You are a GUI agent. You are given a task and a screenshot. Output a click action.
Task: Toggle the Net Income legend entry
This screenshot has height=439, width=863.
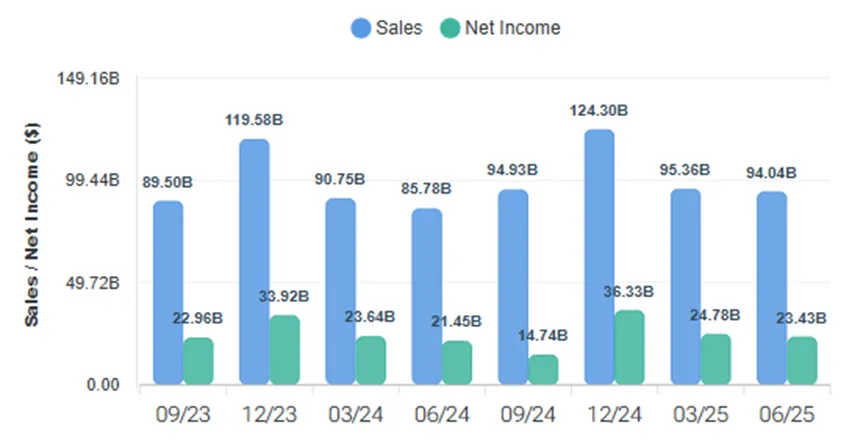(500, 28)
